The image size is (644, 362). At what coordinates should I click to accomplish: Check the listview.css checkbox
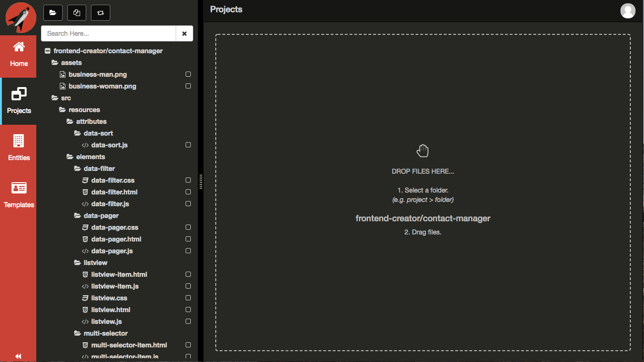(x=188, y=298)
